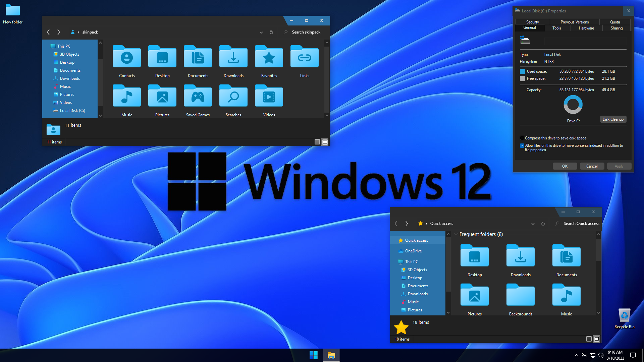This screenshot has width=644, height=362.
Task: Uncheck allow files to be indexed checkbox
Action: click(522, 145)
